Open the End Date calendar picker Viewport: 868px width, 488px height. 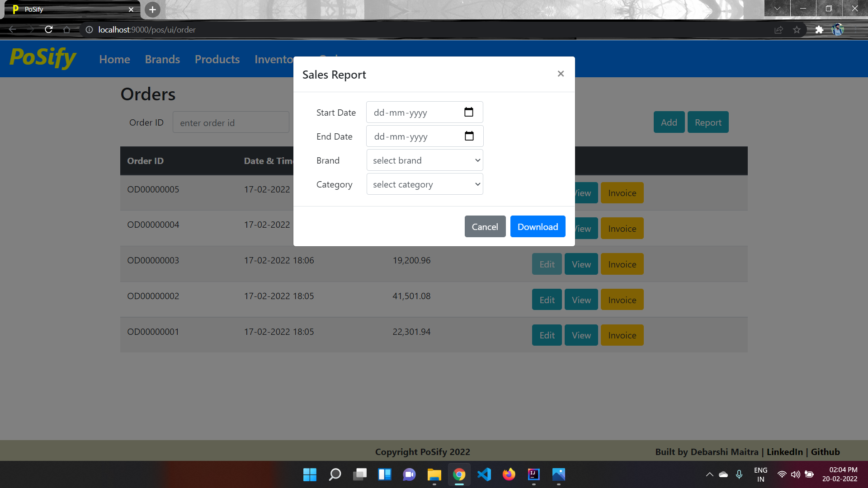(x=469, y=136)
